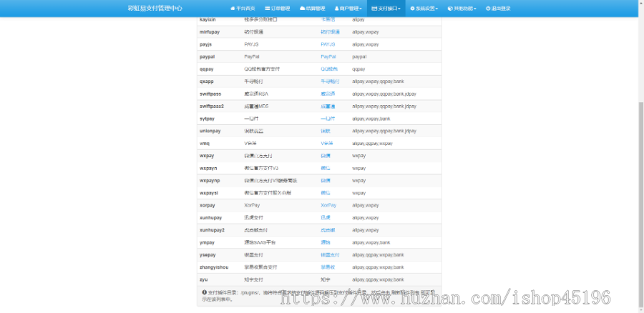The width and height of the screenshot is (644, 313).
Task: Select plugin name ysepay
Action: coord(208,254)
